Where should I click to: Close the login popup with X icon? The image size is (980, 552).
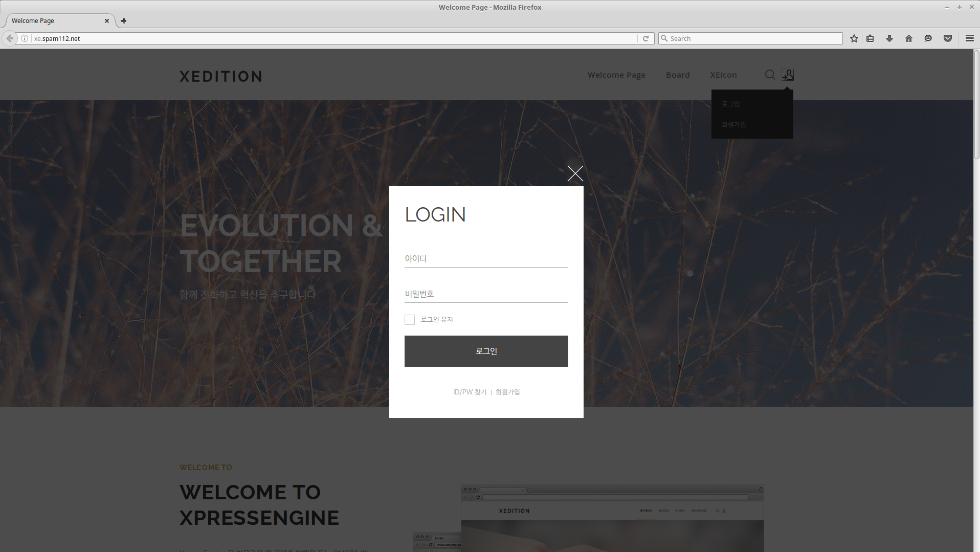coord(575,173)
